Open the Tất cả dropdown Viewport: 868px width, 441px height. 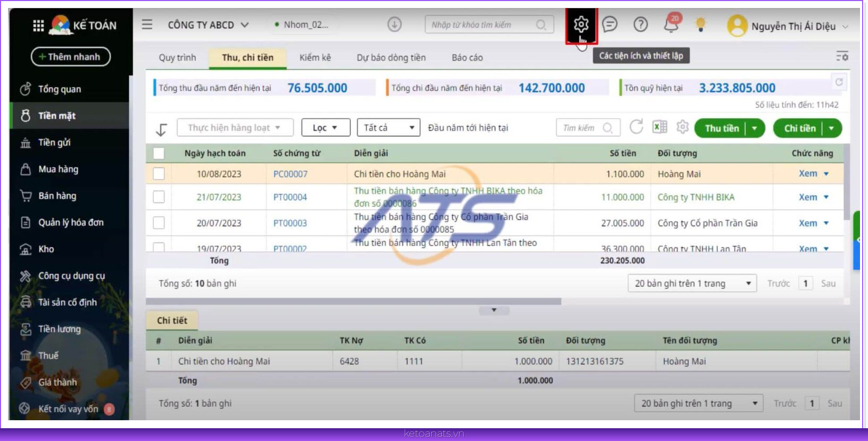[389, 128]
